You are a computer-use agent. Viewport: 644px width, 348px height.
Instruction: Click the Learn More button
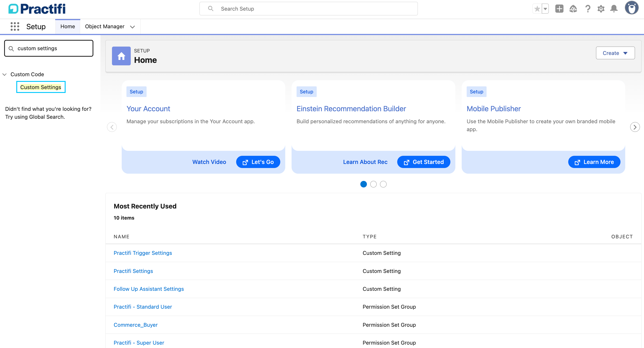[594, 162]
